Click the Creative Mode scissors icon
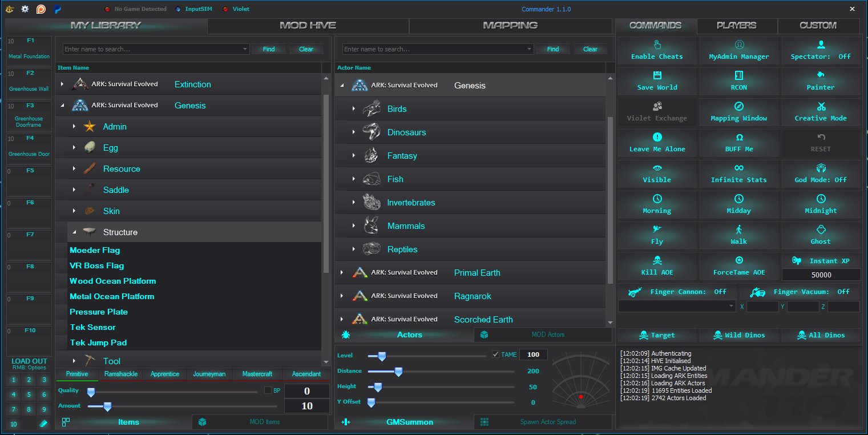 (821, 106)
